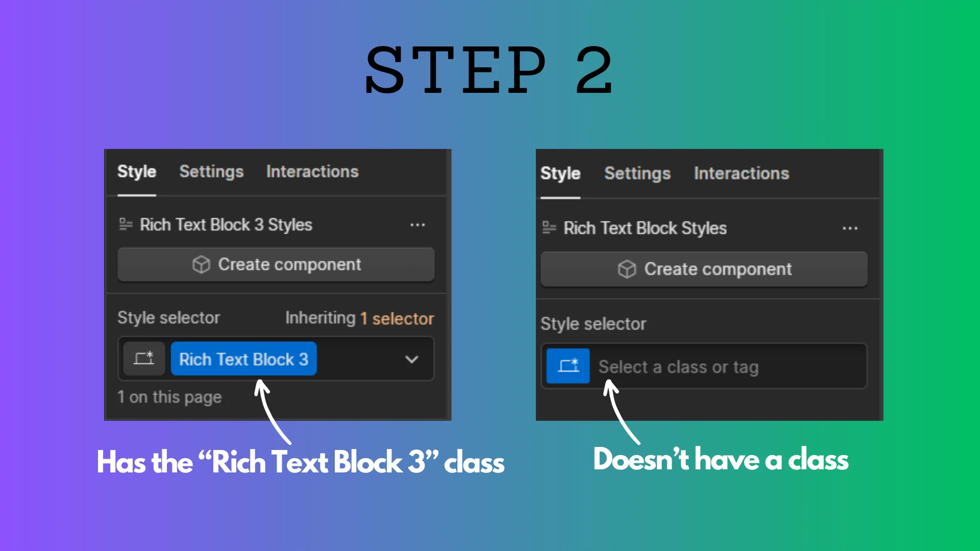Screen dimensions: 980x551
Task: Click the right Style selector element icon
Action: pyautogui.click(x=568, y=366)
